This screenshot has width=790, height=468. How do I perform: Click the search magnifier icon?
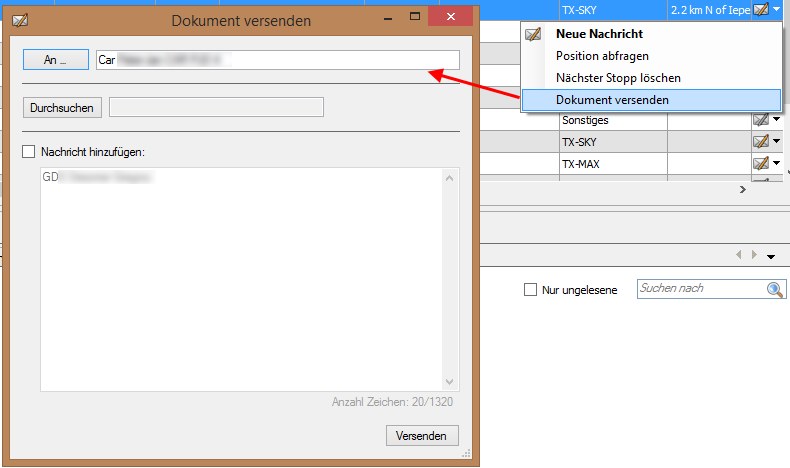coord(775,289)
